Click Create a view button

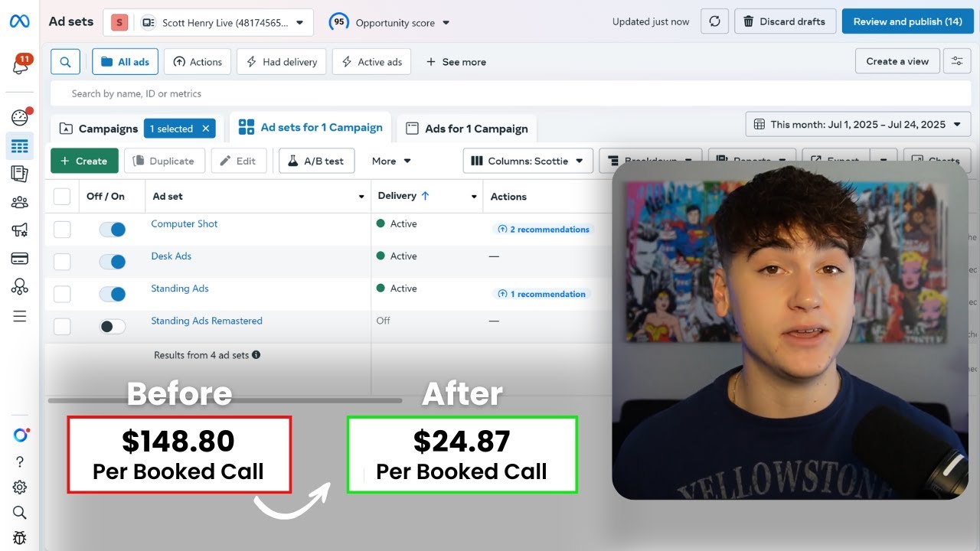[x=897, y=61]
